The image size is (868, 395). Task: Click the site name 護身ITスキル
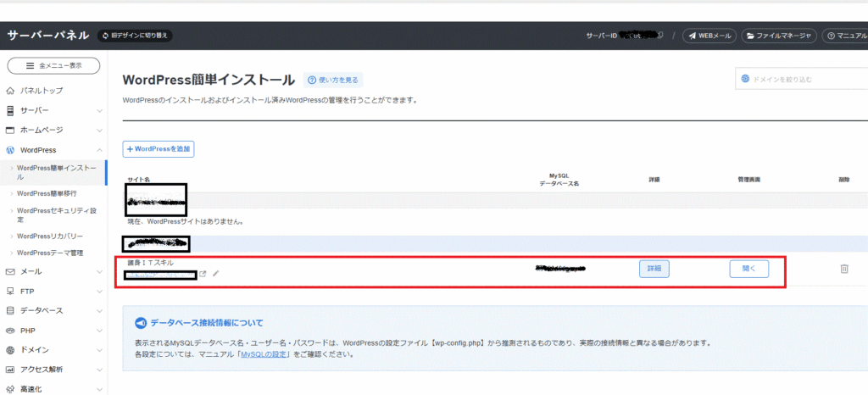point(151,263)
